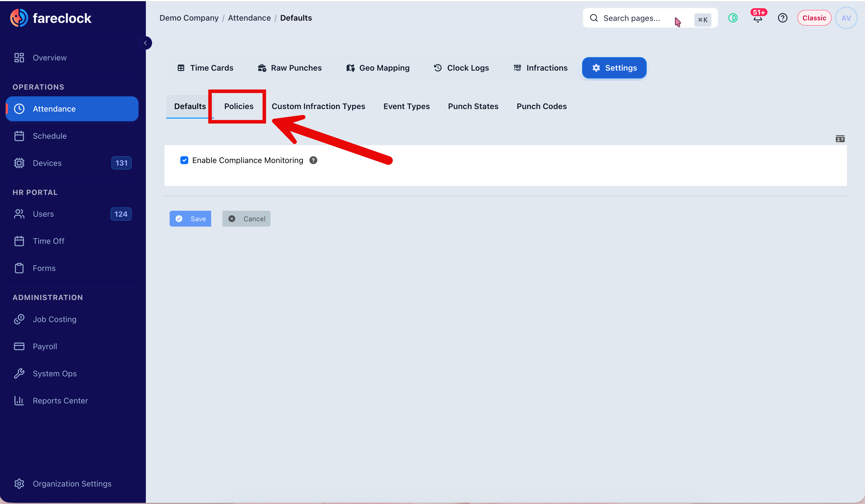Click the green status circle icon
The image size is (865, 504).
point(733,18)
